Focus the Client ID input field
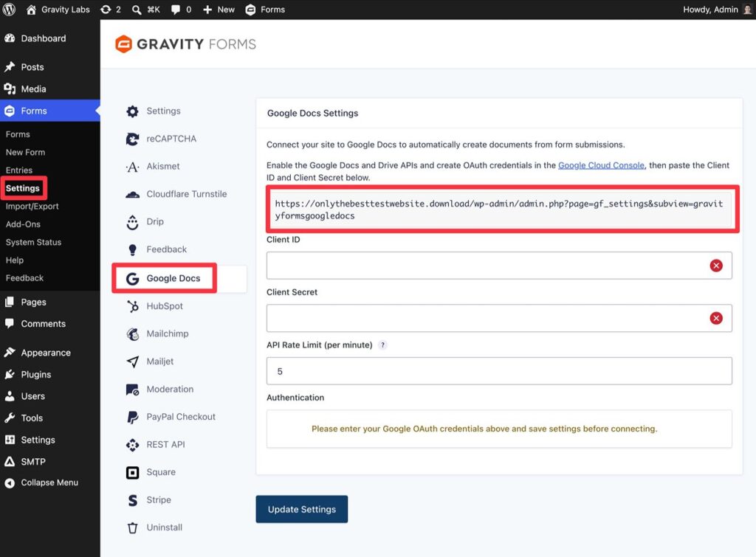This screenshot has height=557, width=756. tap(499, 266)
